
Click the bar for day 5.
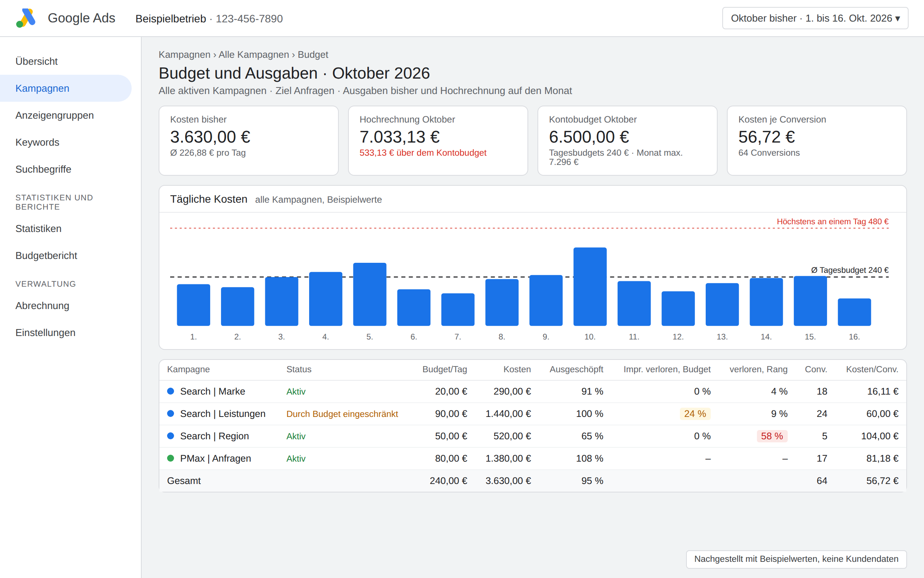[370, 294]
